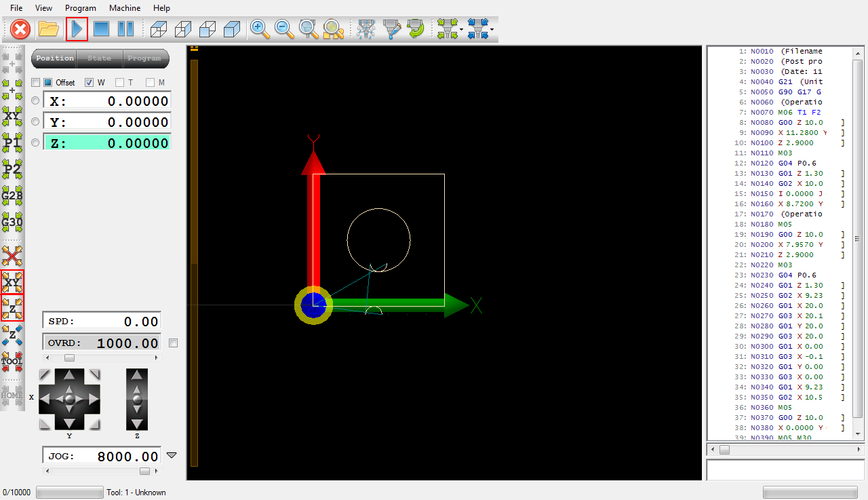Start the program with the play icon
This screenshot has width=868, height=500.
point(77,29)
